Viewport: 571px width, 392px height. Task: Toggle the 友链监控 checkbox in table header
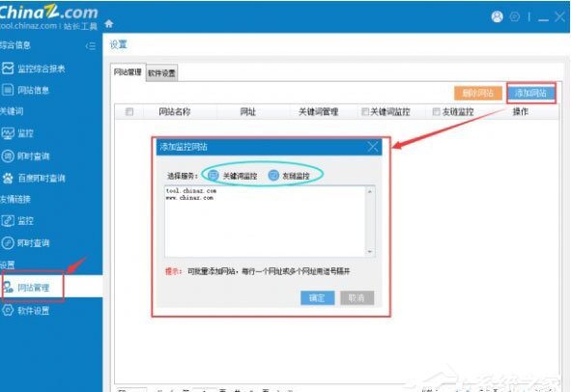point(436,112)
